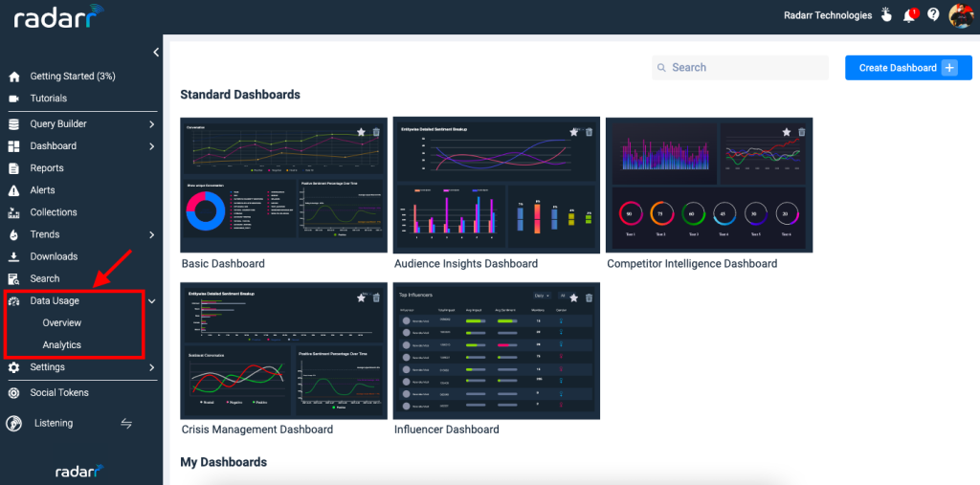Open Getting Started (3%) label
Image resolution: width=980 pixels, height=485 pixels.
(x=73, y=77)
